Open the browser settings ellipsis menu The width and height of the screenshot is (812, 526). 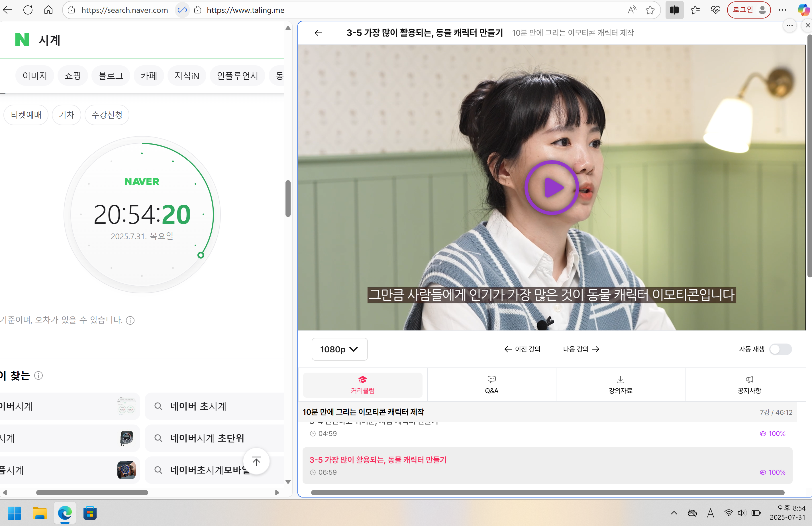(x=783, y=10)
